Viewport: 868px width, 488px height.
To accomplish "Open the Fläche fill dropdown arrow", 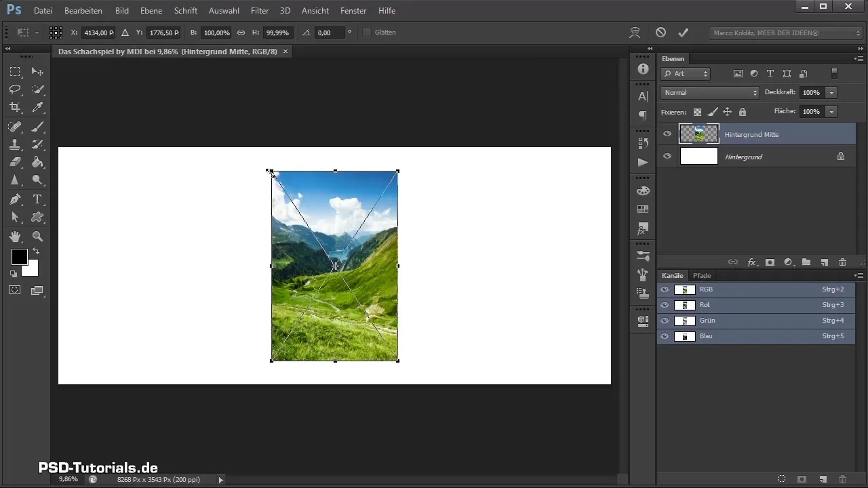I will tap(832, 111).
